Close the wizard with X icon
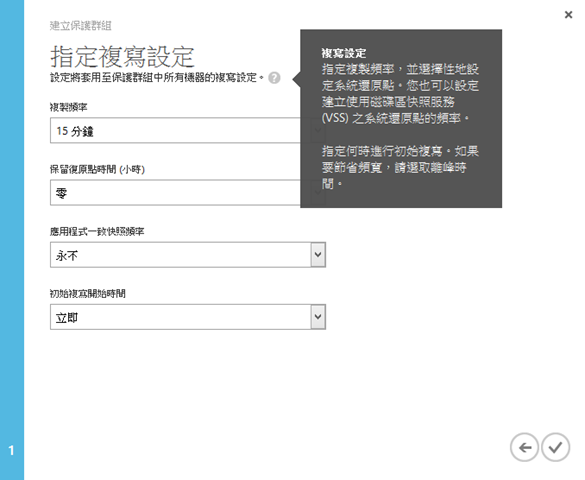 click(x=568, y=15)
